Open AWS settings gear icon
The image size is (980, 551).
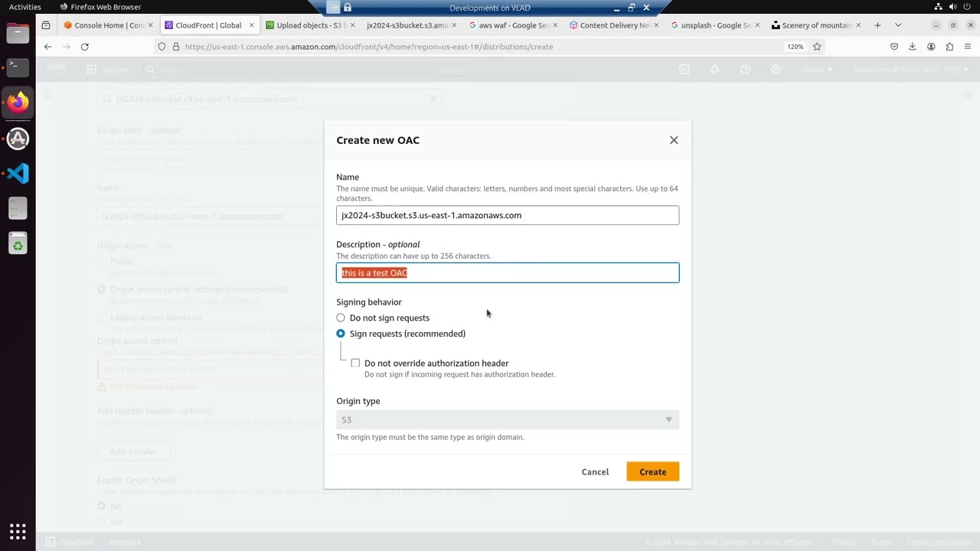(x=776, y=70)
